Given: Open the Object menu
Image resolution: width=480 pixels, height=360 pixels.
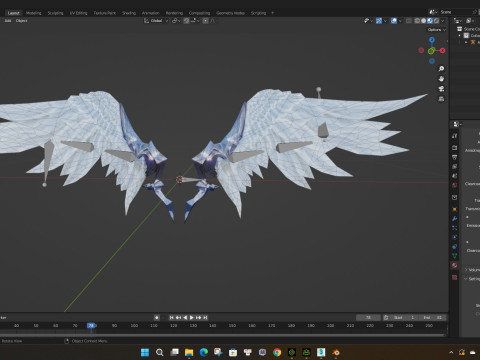Looking at the screenshot, I should coord(21,21).
